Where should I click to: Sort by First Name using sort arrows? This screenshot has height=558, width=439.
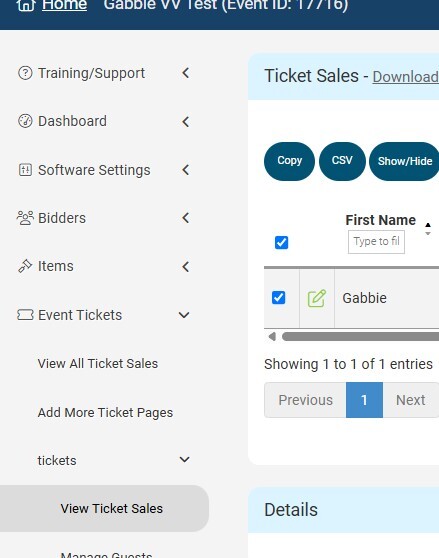coord(428,229)
